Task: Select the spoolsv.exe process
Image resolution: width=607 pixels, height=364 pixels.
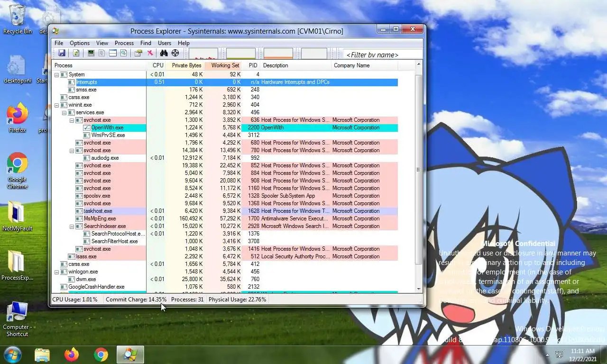Action: (225, 196)
